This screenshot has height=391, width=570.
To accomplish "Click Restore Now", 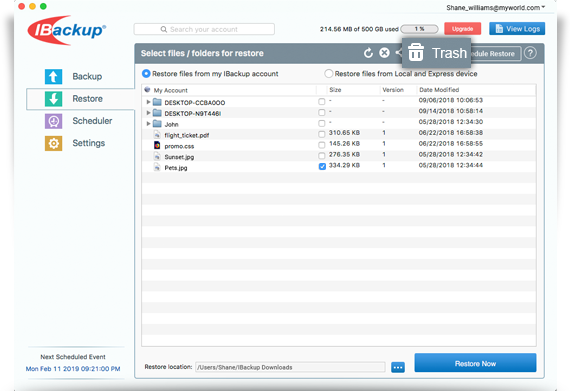I will pos(475,363).
